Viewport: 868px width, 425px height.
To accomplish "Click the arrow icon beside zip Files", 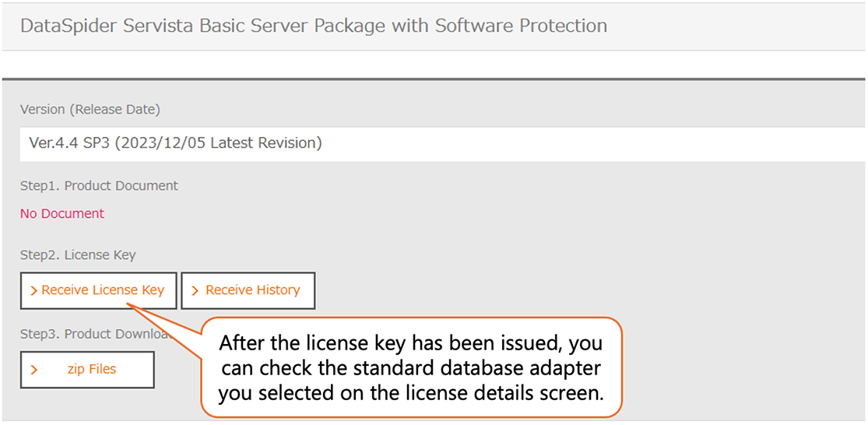I will (33, 370).
